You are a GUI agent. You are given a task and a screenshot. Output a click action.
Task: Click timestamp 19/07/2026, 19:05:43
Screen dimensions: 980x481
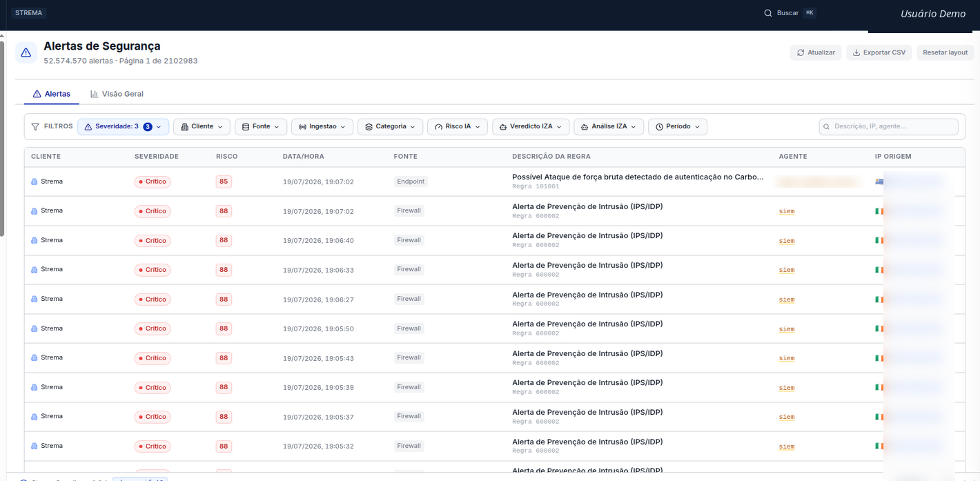tap(318, 358)
